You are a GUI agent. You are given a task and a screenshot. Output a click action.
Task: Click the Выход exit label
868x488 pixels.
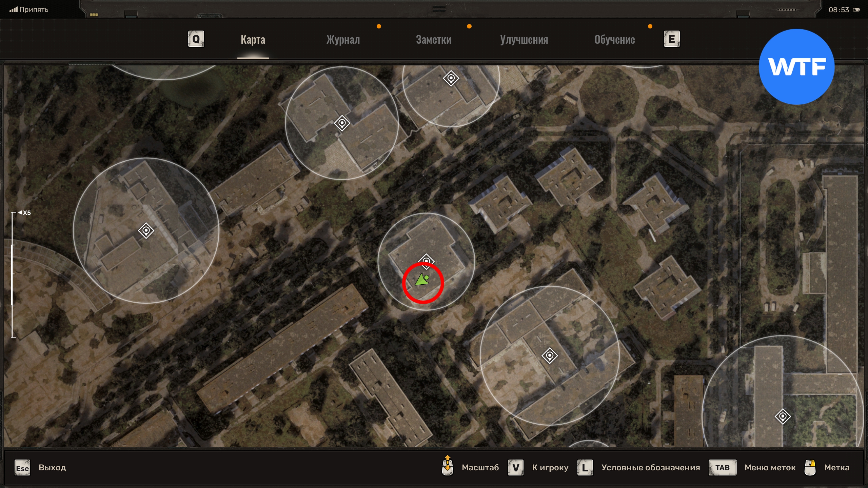tap(52, 468)
